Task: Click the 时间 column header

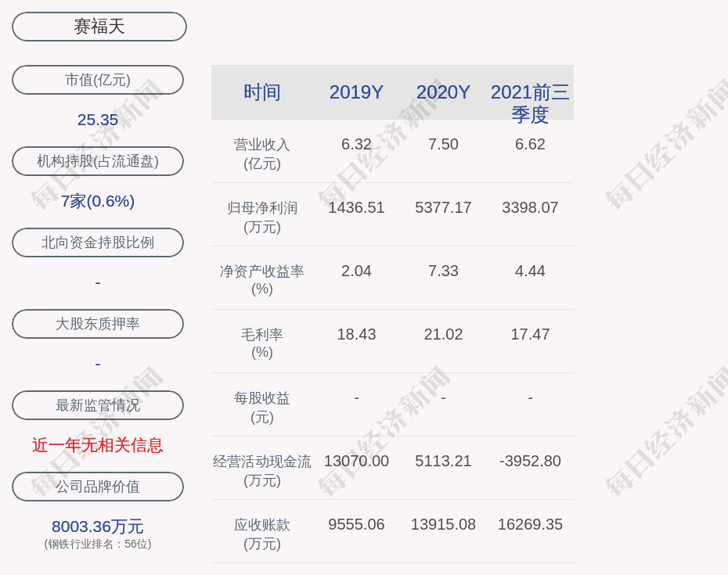Action: pos(262,92)
